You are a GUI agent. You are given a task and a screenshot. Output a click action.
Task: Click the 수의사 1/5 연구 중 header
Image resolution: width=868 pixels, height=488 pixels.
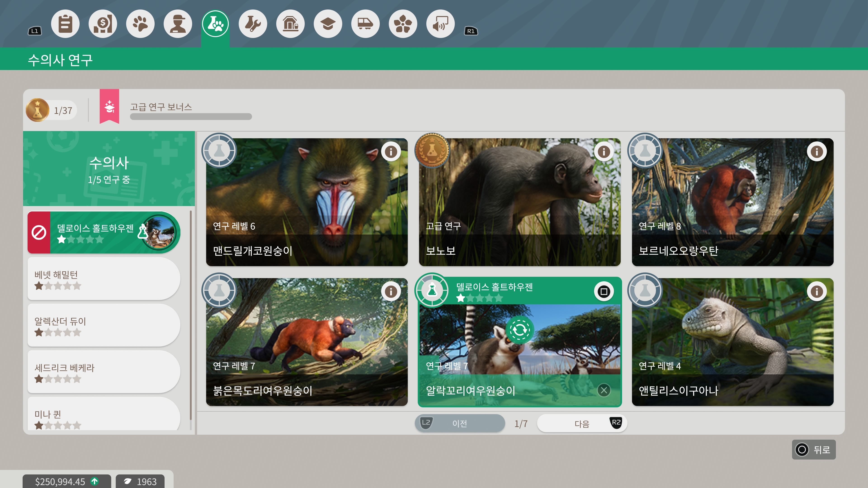point(109,169)
